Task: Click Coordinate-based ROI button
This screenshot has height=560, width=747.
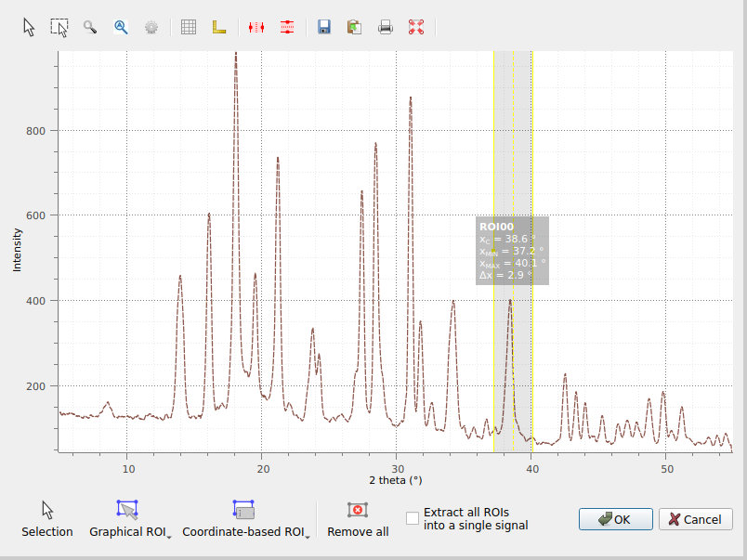Action: point(243,519)
